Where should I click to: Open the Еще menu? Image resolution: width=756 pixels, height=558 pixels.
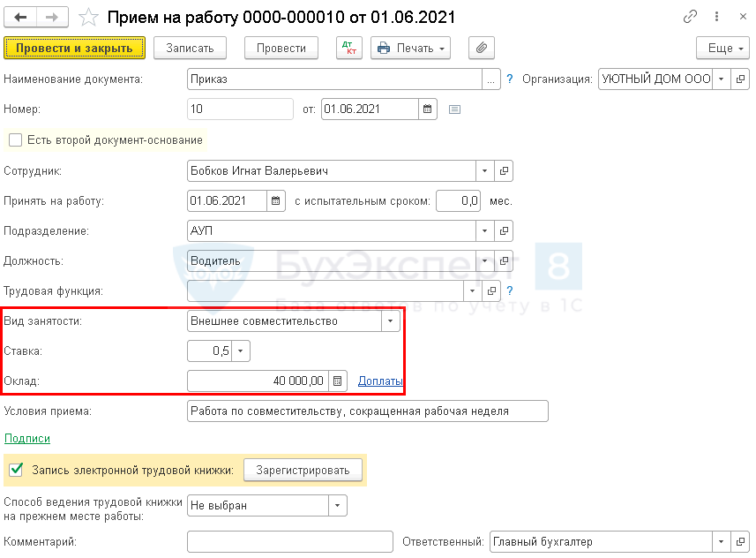click(x=722, y=48)
